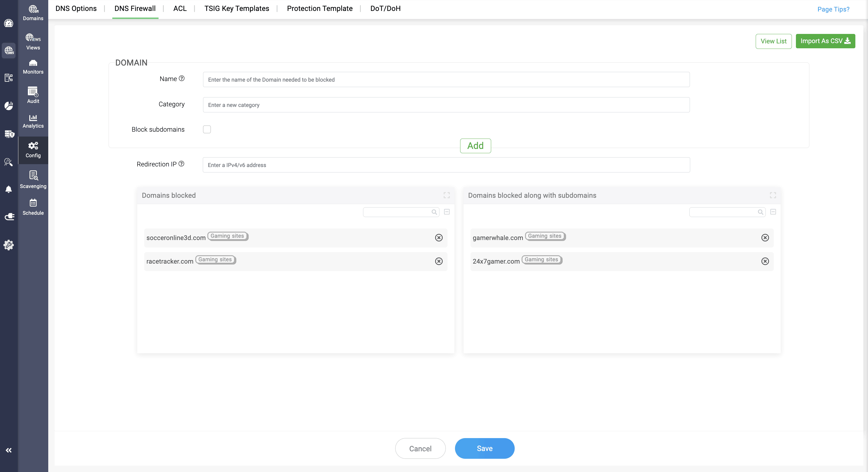The image size is (868, 472).
Task: Expand the subdomains blocked panel to fullscreen
Action: click(x=773, y=195)
